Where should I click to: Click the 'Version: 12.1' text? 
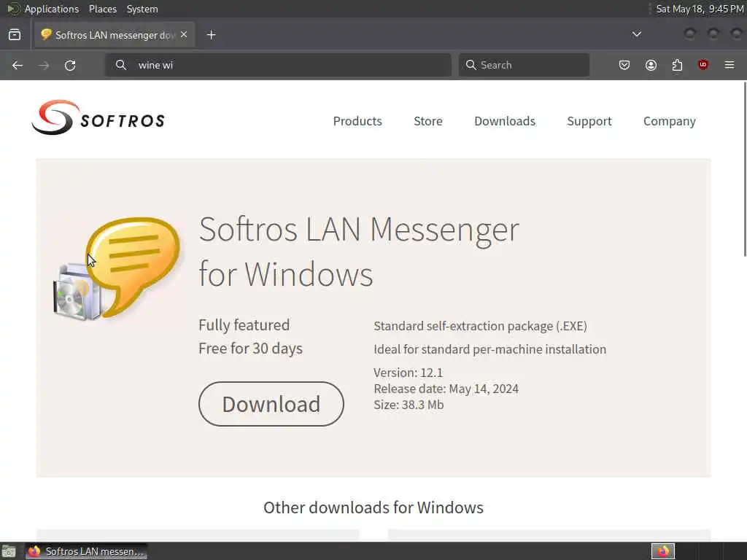pos(408,373)
